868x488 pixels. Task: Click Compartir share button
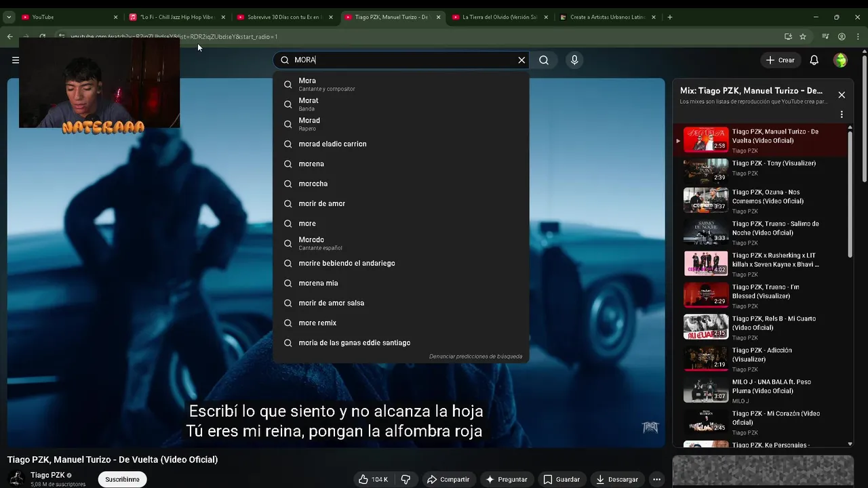point(448,479)
